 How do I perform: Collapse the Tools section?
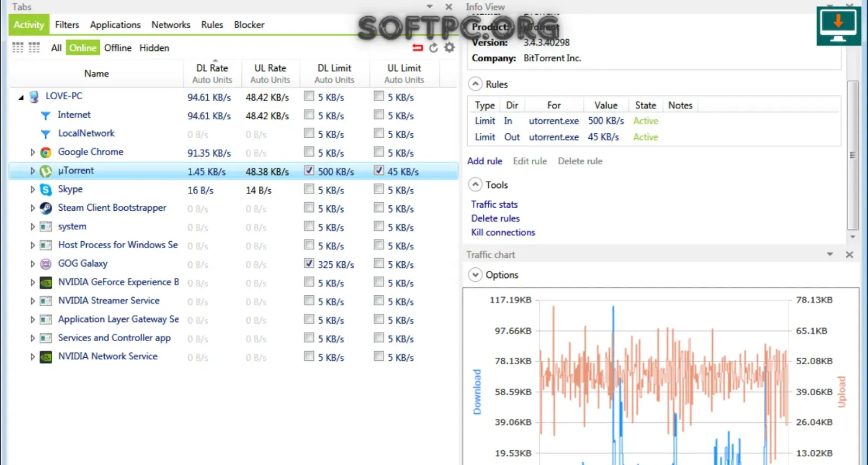pyautogui.click(x=475, y=185)
